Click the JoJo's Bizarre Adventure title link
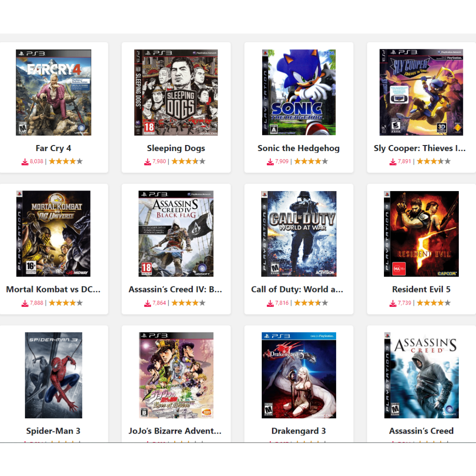The image size is (476, 476). coord(175,431)
